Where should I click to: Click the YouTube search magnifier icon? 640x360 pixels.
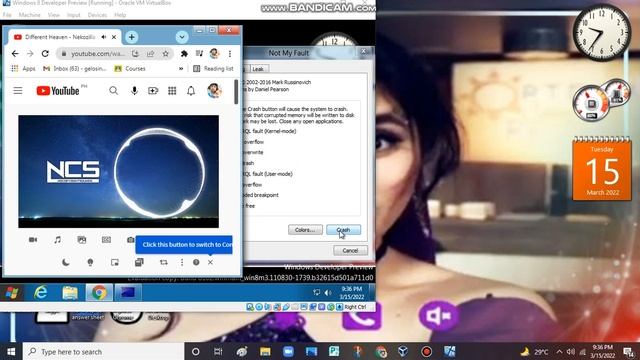coord(113,91)
